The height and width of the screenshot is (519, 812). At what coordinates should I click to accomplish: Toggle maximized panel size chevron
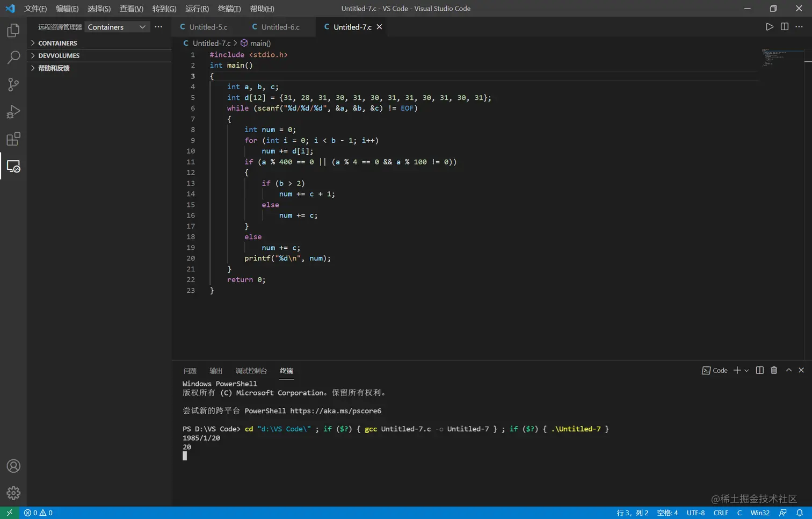point(788,370)
